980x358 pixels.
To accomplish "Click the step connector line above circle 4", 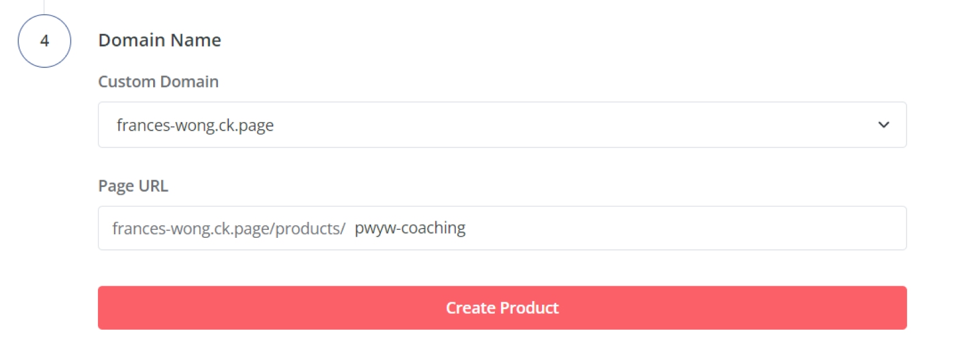I will (44, 6).
